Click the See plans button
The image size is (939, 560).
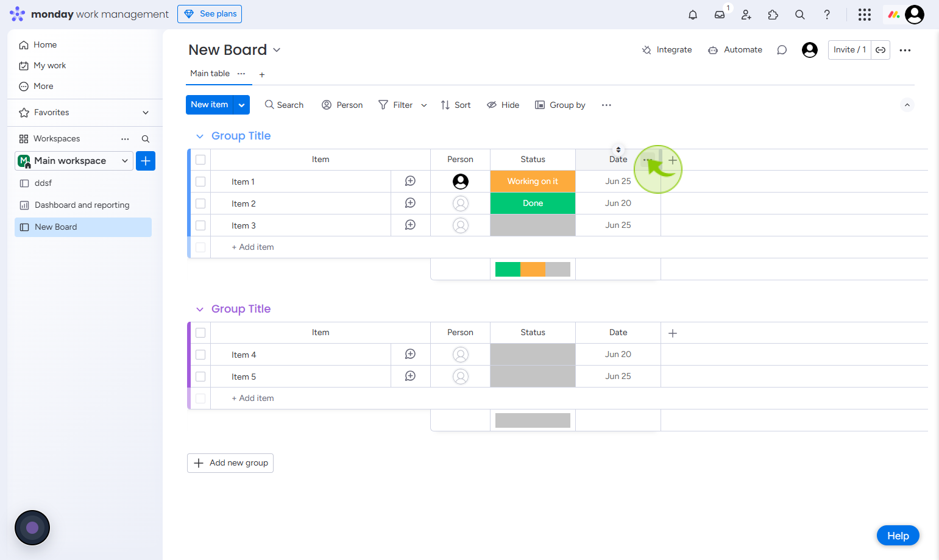[x=210, y=14]
